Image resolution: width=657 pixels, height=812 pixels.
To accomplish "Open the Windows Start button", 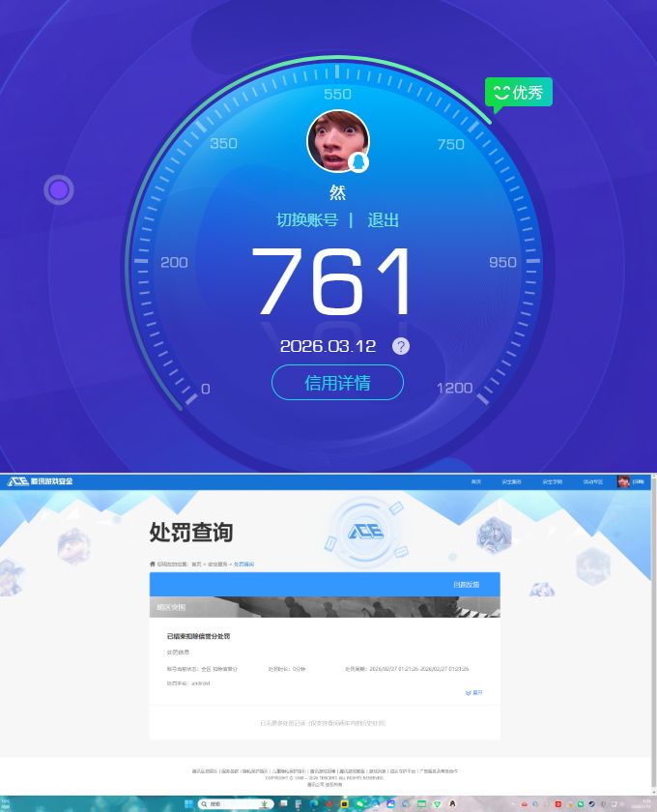I will point(188,803).
